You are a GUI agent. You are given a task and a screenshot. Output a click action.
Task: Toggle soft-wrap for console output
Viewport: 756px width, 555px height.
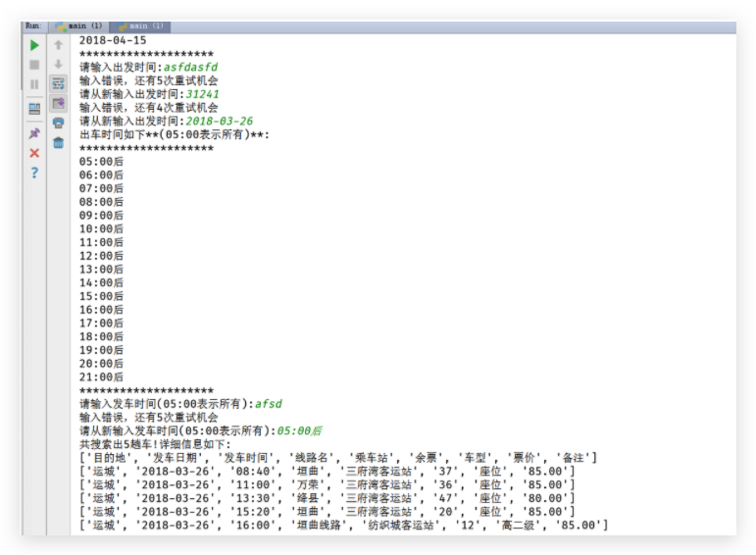coord(58,84)
